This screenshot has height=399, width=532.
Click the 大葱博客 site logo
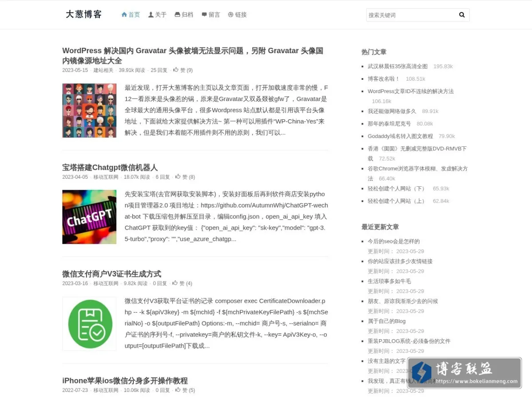(x=84, y=14)
